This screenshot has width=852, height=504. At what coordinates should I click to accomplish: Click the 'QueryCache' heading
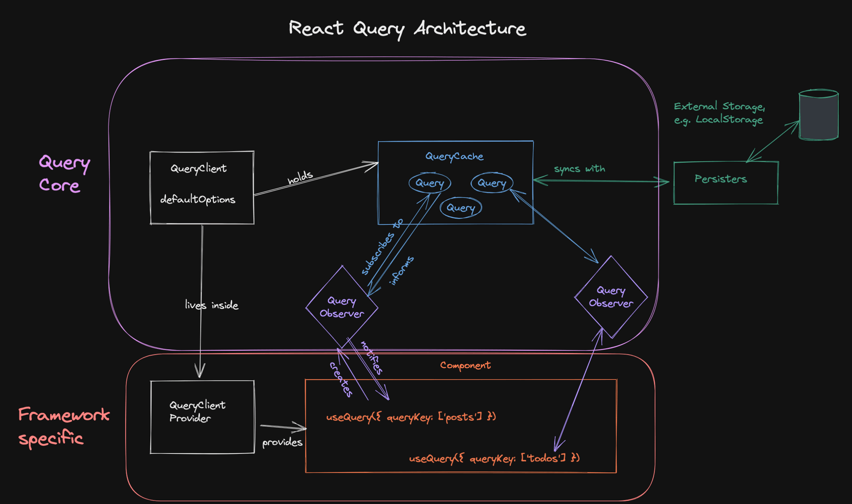[x=454, y=156]
